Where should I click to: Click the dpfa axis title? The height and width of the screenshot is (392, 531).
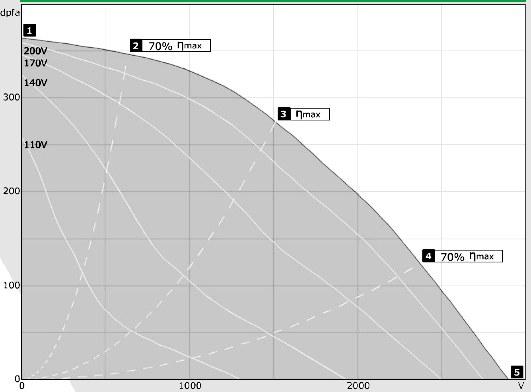click(10, 13)
